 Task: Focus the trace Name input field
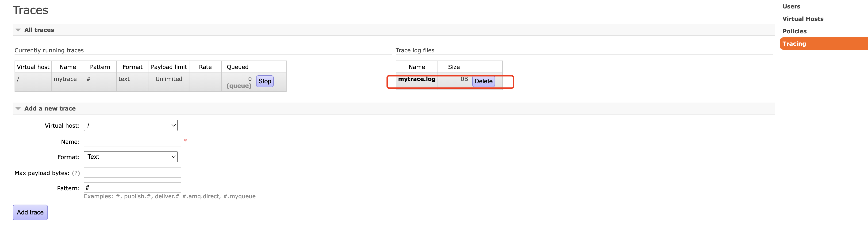point(132,141)
